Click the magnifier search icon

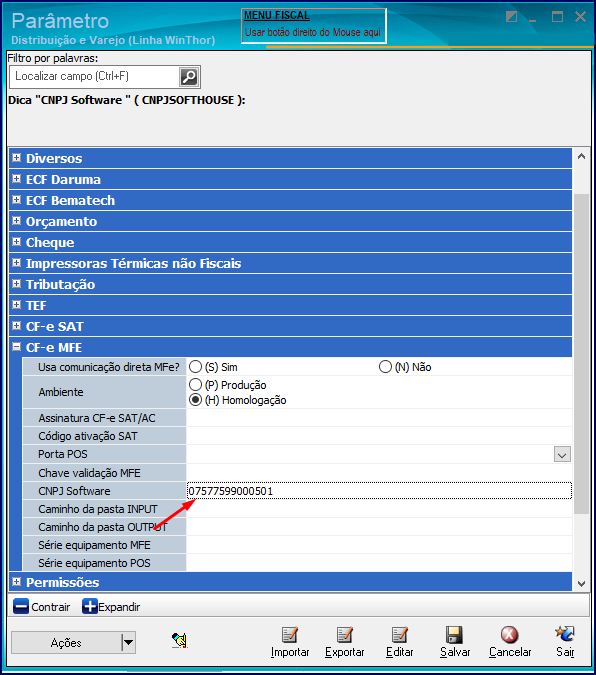(189, 77)
